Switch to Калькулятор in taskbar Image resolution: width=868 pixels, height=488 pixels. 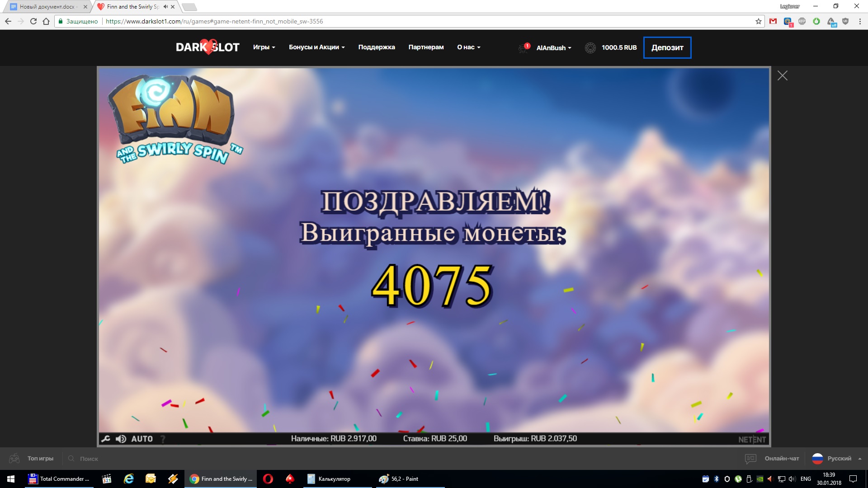click(x=337, y=479)
